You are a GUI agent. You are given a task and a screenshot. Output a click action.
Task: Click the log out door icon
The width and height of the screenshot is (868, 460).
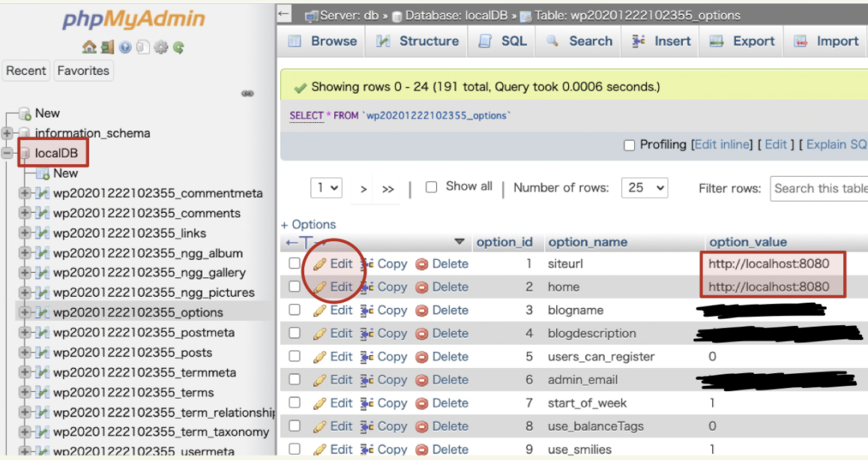tap(107, 48)
